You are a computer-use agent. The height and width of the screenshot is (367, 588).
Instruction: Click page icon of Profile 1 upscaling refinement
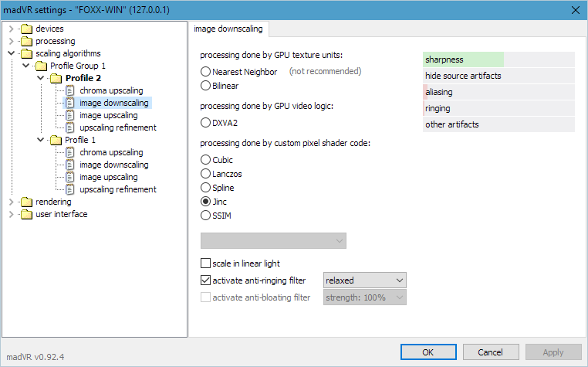(70, 190)
